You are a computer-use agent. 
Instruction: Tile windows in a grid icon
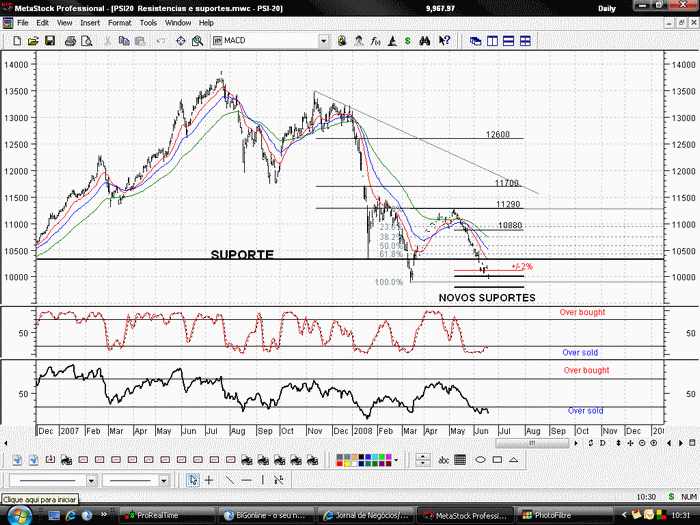click(x=525, y=41)
